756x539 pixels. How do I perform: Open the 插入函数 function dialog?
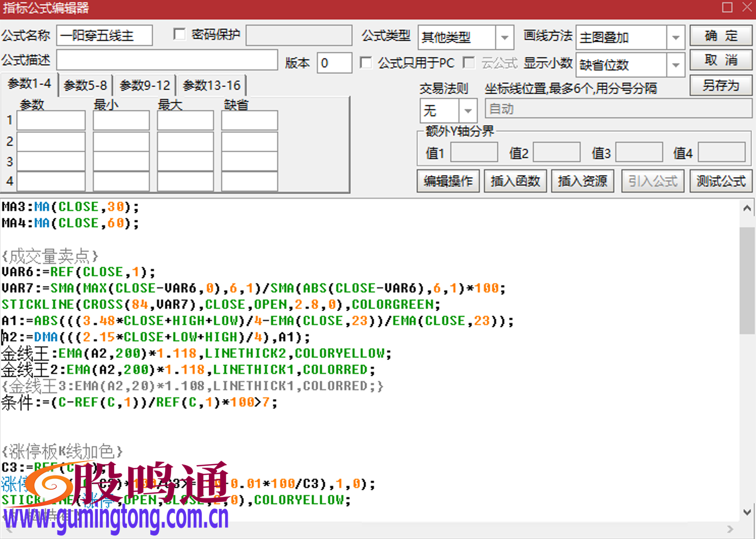pos(515,181)
